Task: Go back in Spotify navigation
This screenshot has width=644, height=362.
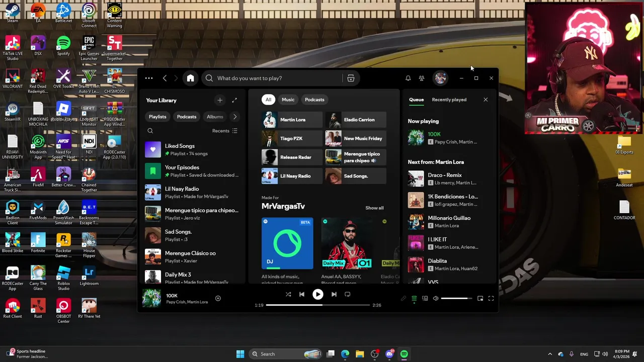Action: click(x=165, y=78)
